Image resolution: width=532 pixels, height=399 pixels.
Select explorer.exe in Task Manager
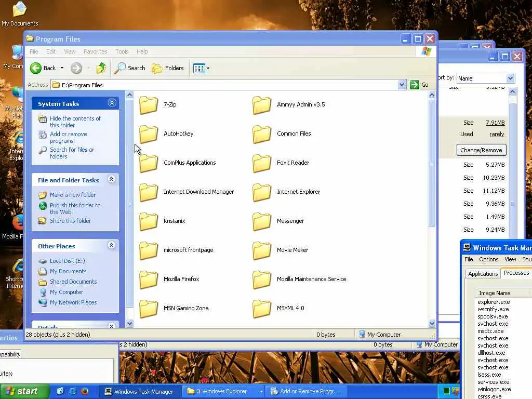click(x=494, y=302)
